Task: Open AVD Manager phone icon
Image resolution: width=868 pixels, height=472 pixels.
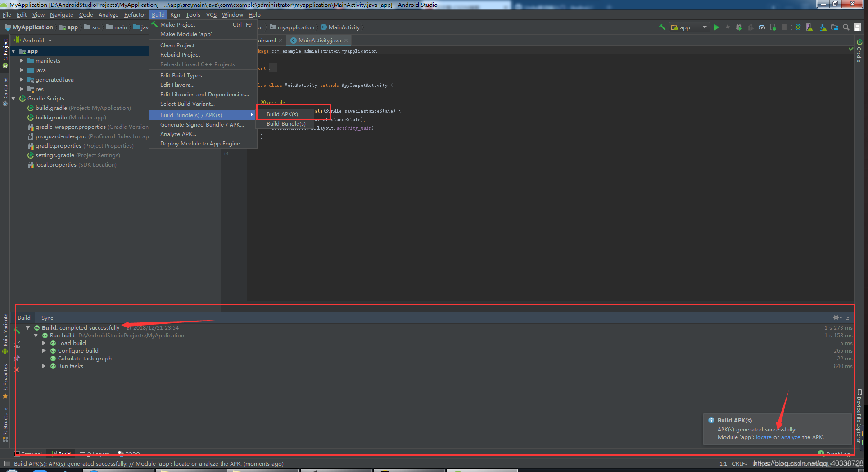Action: click(809, 27)
